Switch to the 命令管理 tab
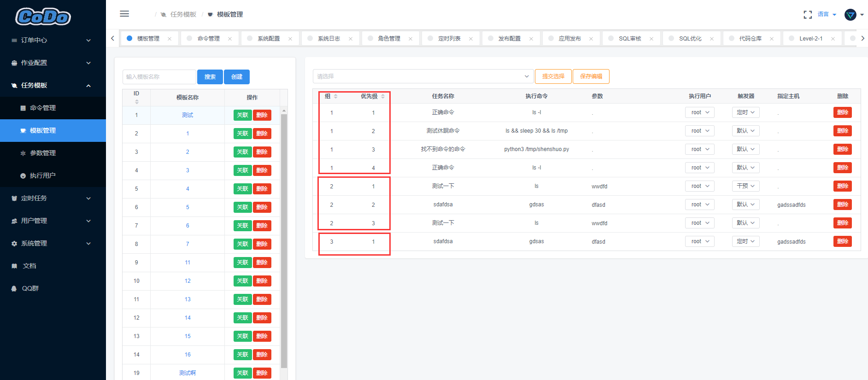This screenshot has width=868, height=380. (209, 39)
